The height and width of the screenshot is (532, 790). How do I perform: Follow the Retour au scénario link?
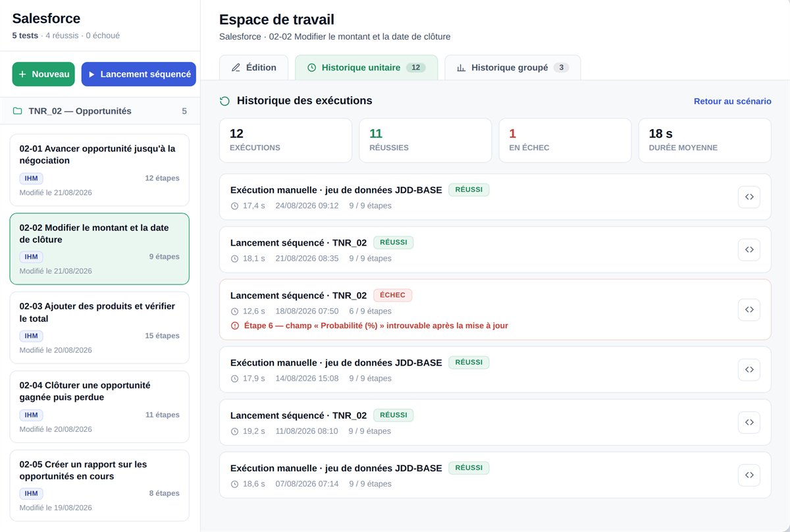click(733, 101)
